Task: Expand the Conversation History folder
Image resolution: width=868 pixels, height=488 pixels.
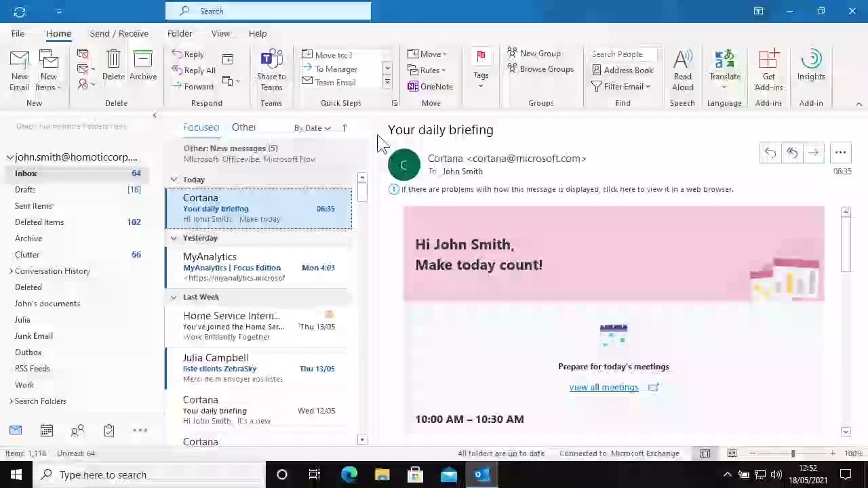Action: point(11,271)
